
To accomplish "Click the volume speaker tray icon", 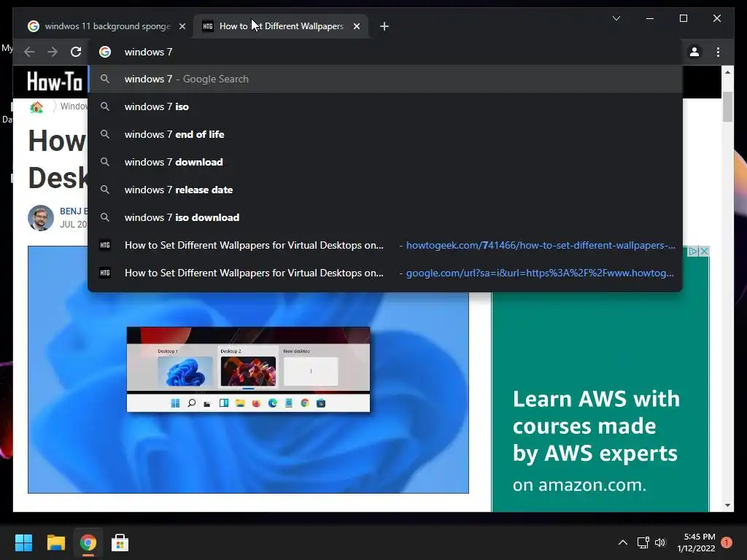I will [660, 542].
